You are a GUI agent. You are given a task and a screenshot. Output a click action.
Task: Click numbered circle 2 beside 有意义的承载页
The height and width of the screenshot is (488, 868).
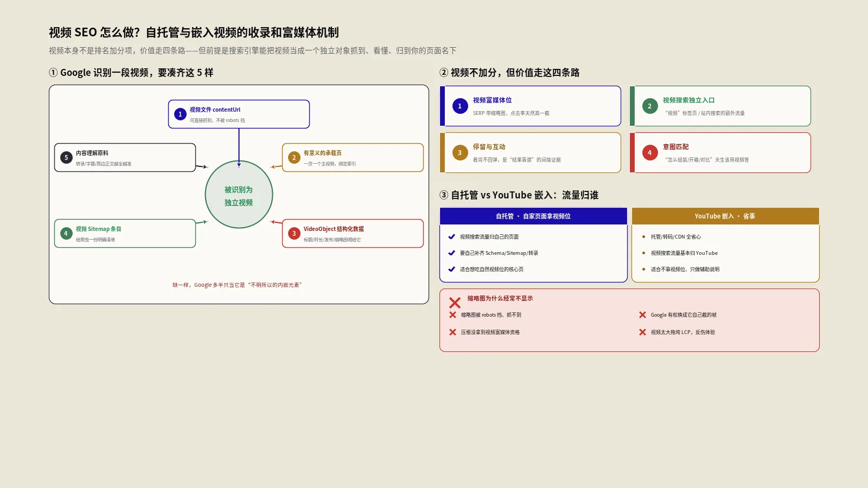[294, 158]
